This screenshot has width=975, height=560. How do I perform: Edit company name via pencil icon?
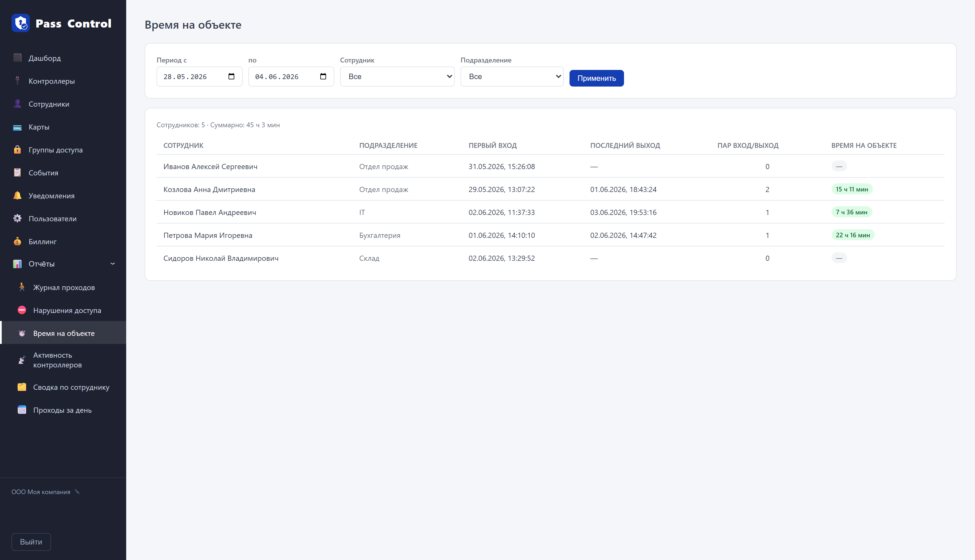point(77,492)
